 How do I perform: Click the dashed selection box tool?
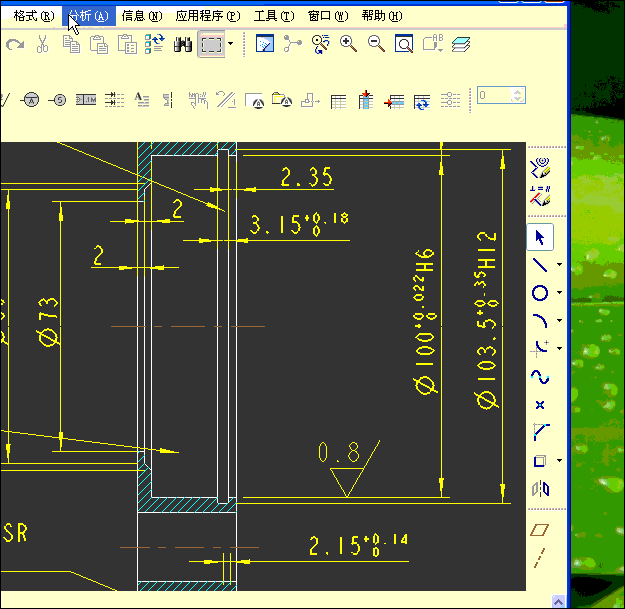coord(211,44)
